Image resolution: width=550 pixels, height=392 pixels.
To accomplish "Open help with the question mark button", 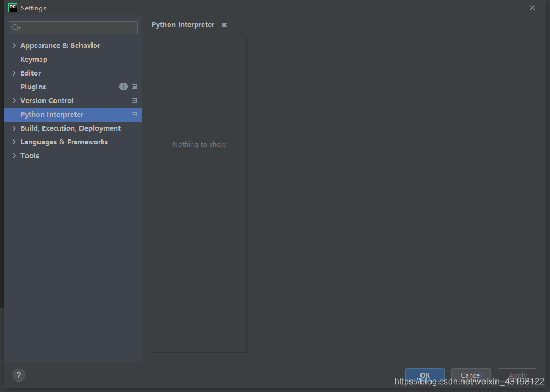I will pyautogui.click(x=19, y=375).
